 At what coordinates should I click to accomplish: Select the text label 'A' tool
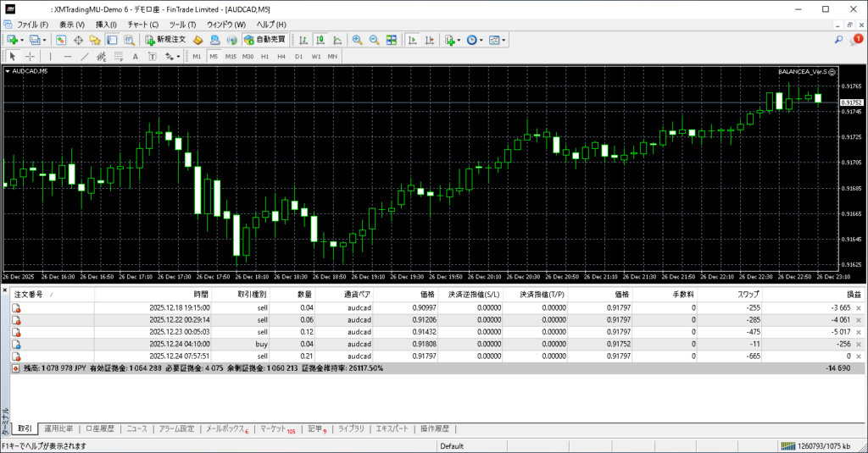[x=136, y=57]
